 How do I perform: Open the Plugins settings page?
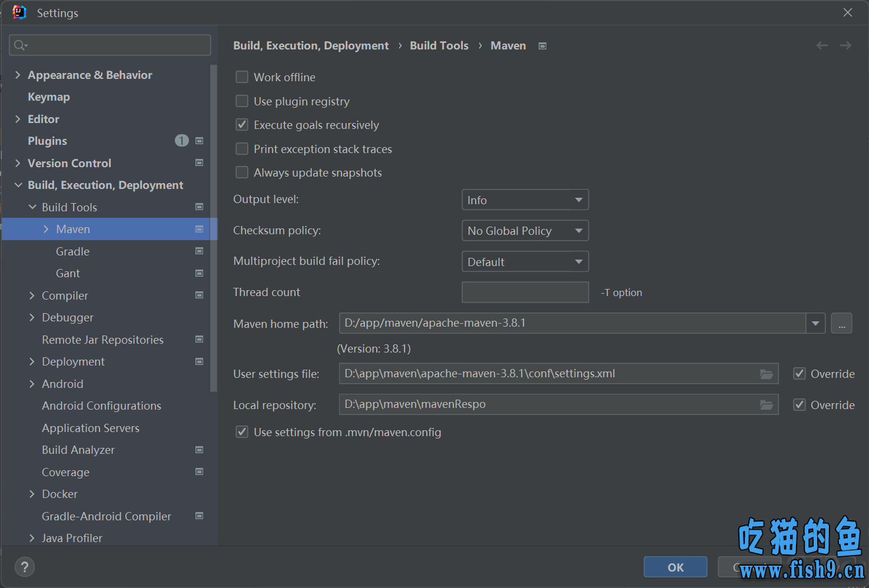47,141
